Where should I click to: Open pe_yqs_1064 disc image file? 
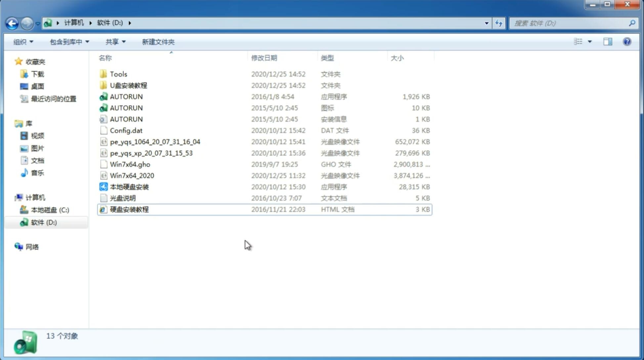tap(155, 142)
